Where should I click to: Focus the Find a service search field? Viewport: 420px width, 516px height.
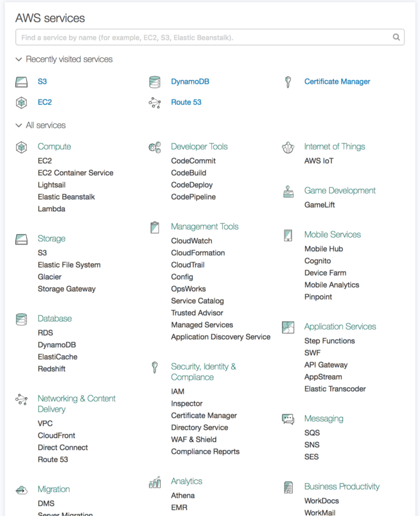pos(210,37)
